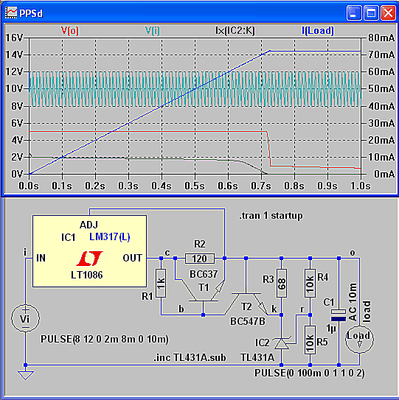Select the R3 68 ohm resistor

(282, 284)
